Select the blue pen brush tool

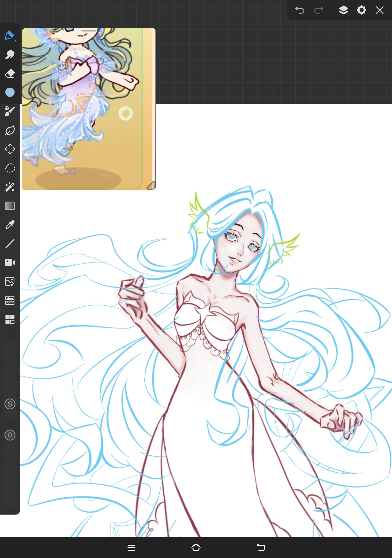[x=10, y=35]
